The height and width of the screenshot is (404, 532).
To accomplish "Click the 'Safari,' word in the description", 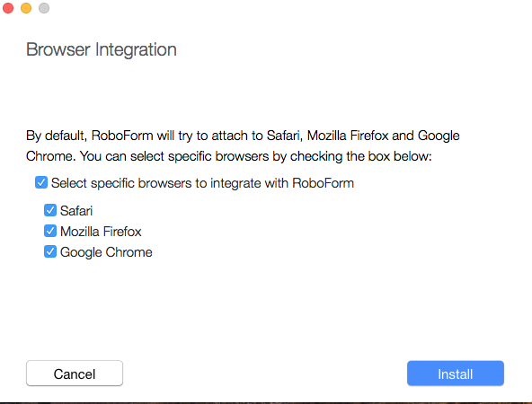I will (x=284, y=136).
